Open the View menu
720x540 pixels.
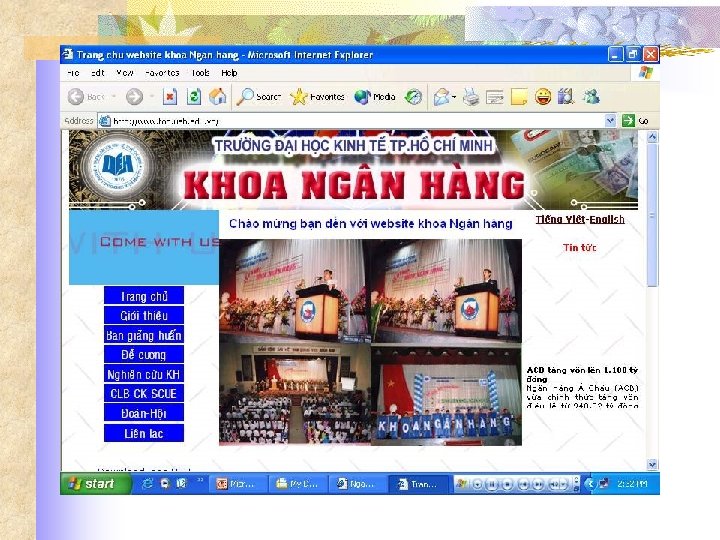[x=124, y=73]
